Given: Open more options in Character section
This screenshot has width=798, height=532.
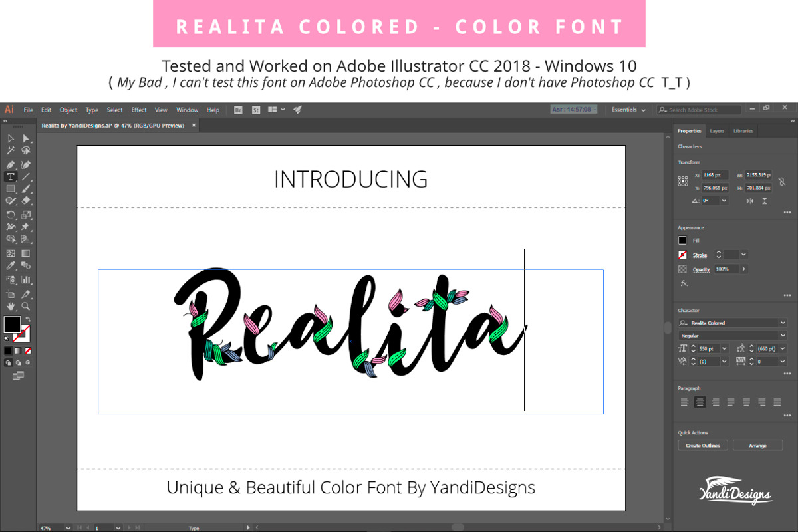Looking at the screenshot, I should pos(787,374).
